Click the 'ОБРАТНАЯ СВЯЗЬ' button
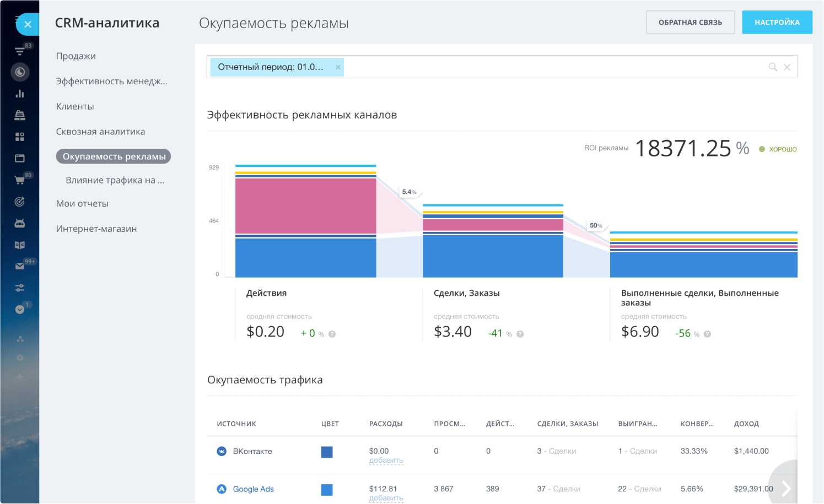Viewport: 824px width, 504px height. coord(690,23)
